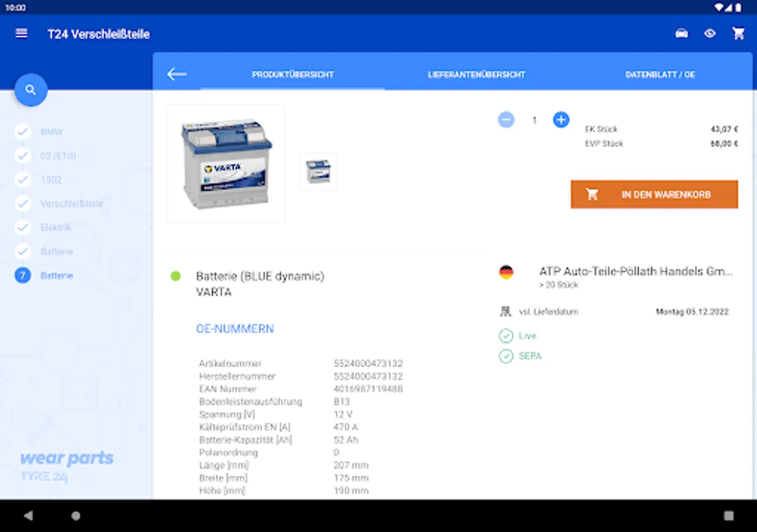The image size is (757, 532).
Task: Click the T24 Verschleißteile app title
Action: click(x=99, y=34)
